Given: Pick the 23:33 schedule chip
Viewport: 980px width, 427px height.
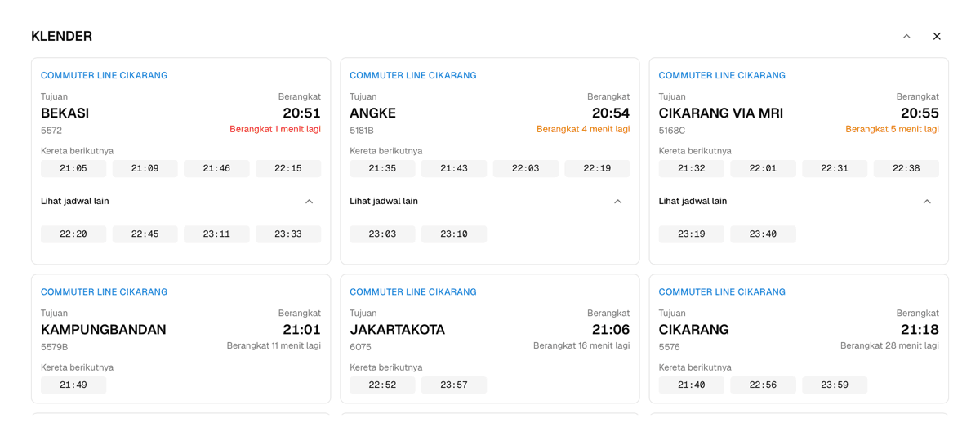Looking at the screenshot, I should 288,234.
